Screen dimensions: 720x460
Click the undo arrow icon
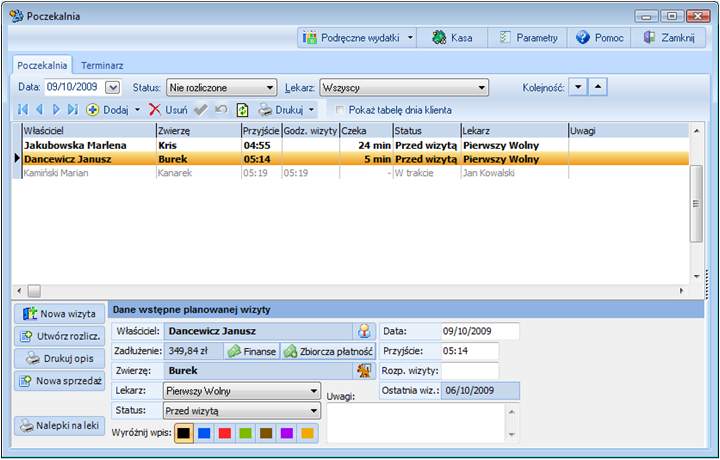click(221, 110)
